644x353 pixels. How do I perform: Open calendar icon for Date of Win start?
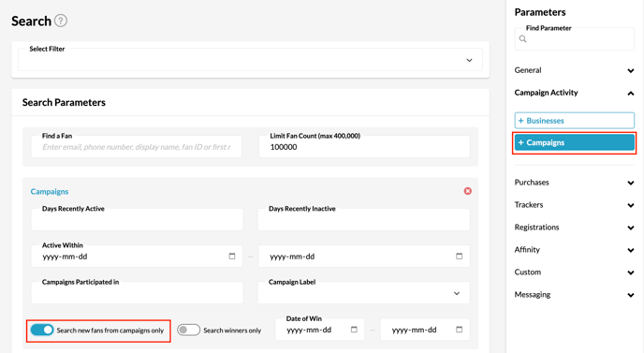(x=354, y=330)
